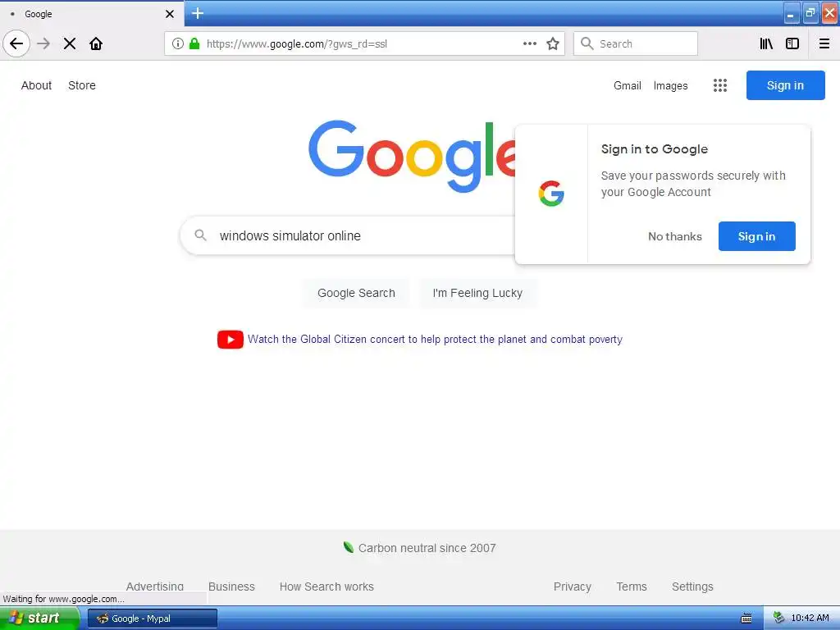Open the Library icon in toolbar
The height and width of the screenshot is (630, 840).
click(x=766, y=43)
